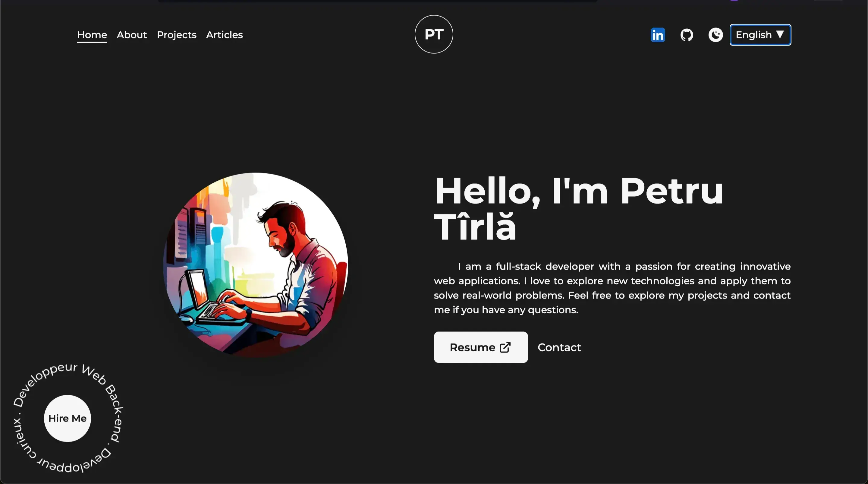The image size is (868, 484).
Task: Click the Resume button
Action: [x=481, y=347]
